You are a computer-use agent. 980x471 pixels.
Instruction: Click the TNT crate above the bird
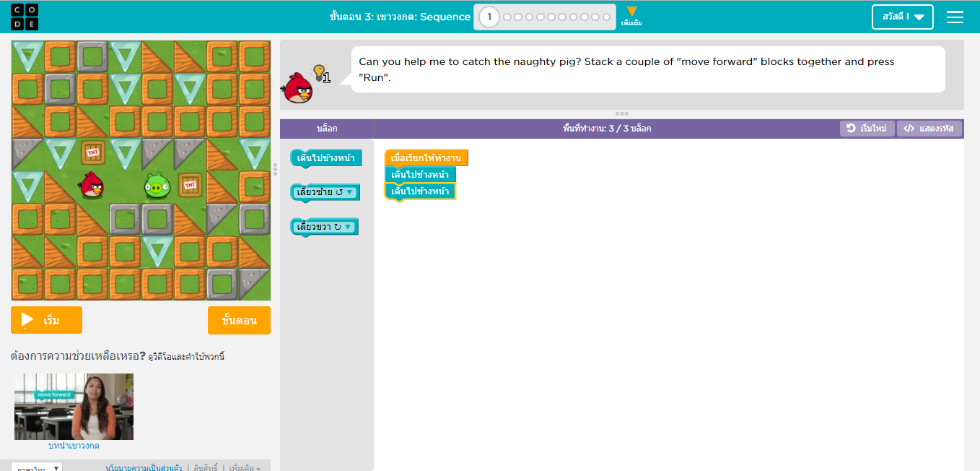92,152
